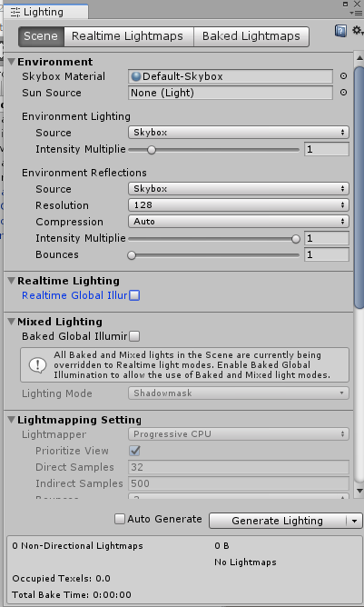Collapse the Realtime Lighting section
This screenshot has height=607, width=364.
[11, 281]
